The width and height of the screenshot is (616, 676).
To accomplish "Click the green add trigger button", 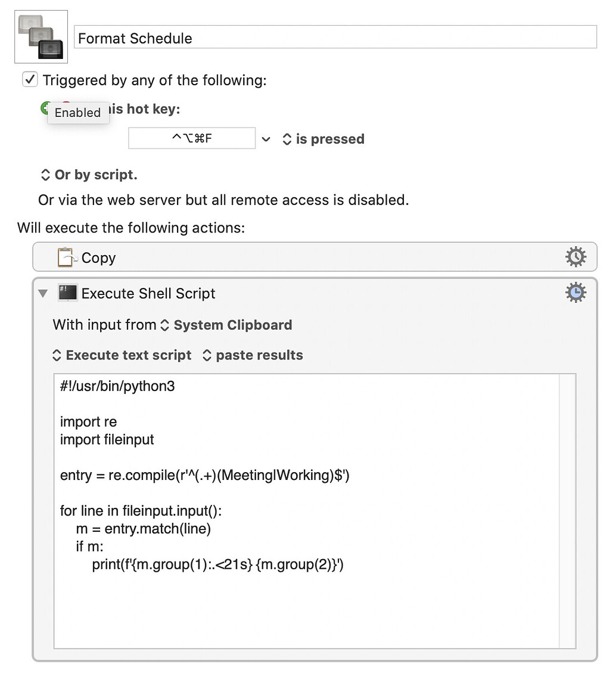I will 45,107.
